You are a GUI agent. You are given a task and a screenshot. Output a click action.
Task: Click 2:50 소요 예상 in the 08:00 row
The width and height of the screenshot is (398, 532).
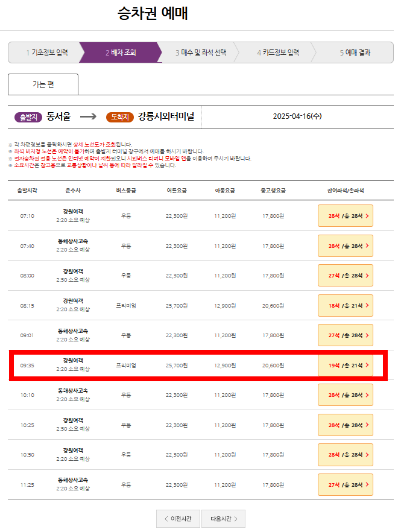[x=73, y=280]
